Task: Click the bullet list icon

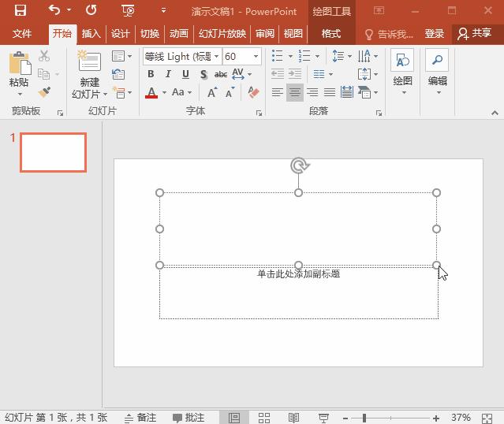Action: [278, 56]
